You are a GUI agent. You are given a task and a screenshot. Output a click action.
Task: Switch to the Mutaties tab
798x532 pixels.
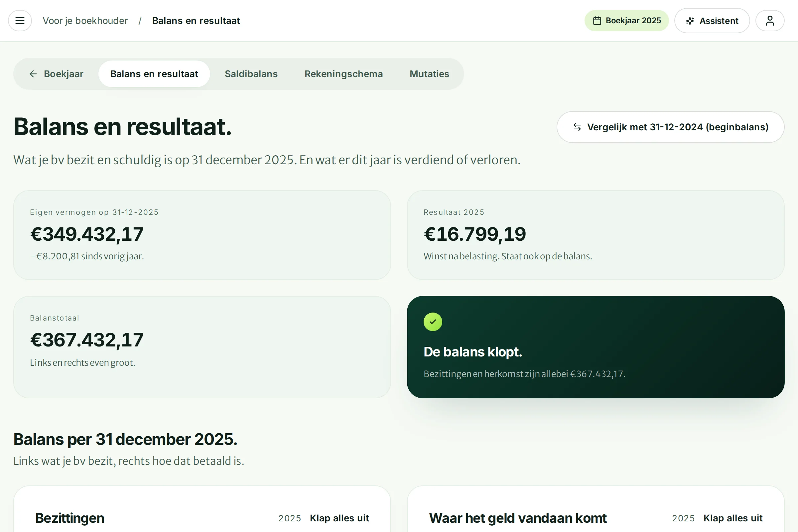429,74
